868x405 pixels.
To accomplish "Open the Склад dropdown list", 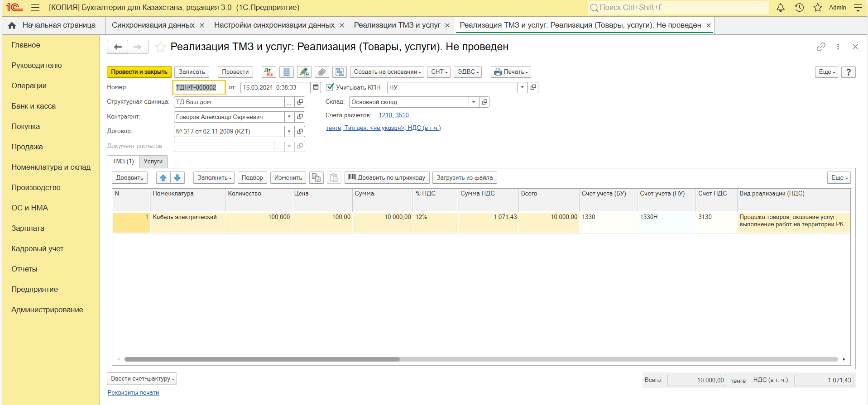I will pyautogui.click(x=473, y=102).
